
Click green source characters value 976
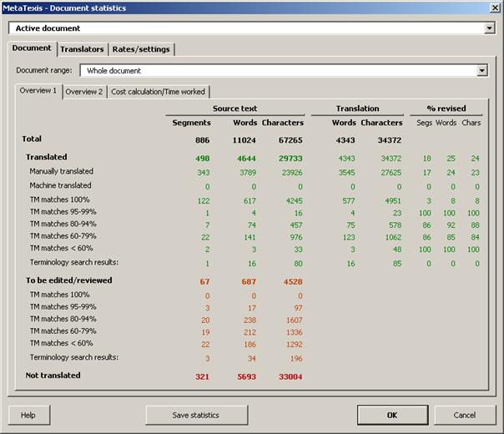coord(296,237)
